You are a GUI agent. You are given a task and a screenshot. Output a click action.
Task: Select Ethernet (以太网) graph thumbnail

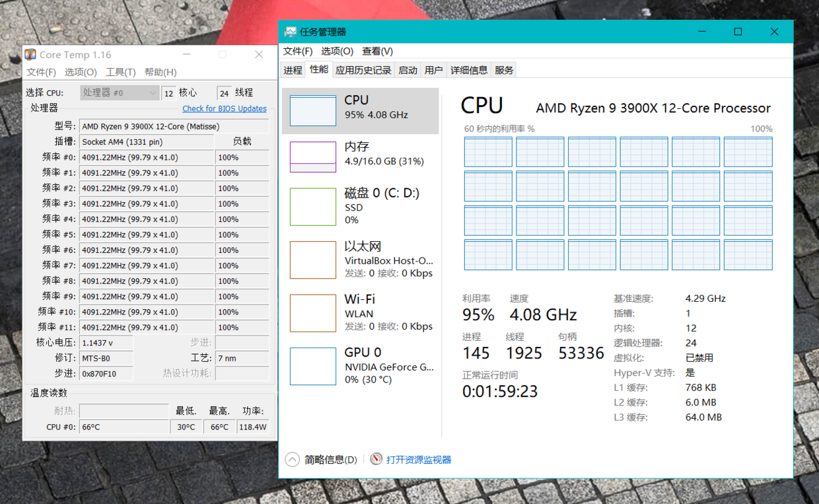tap(313, 260)
